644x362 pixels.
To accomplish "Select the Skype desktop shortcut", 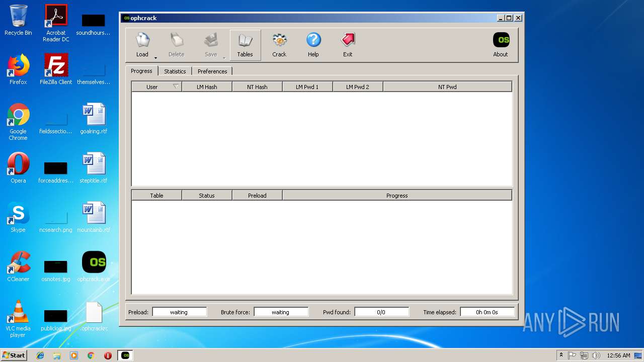I will pos(18,217).
